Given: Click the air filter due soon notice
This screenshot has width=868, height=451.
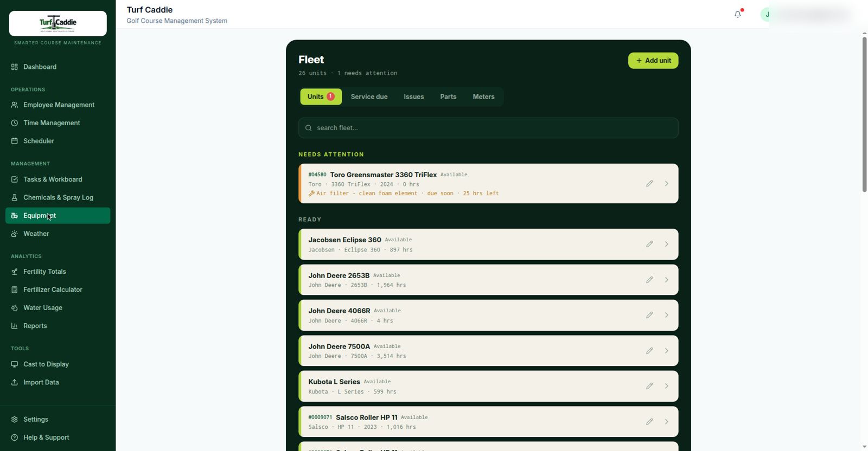Looking at the screenshot, I should point(404,194).
